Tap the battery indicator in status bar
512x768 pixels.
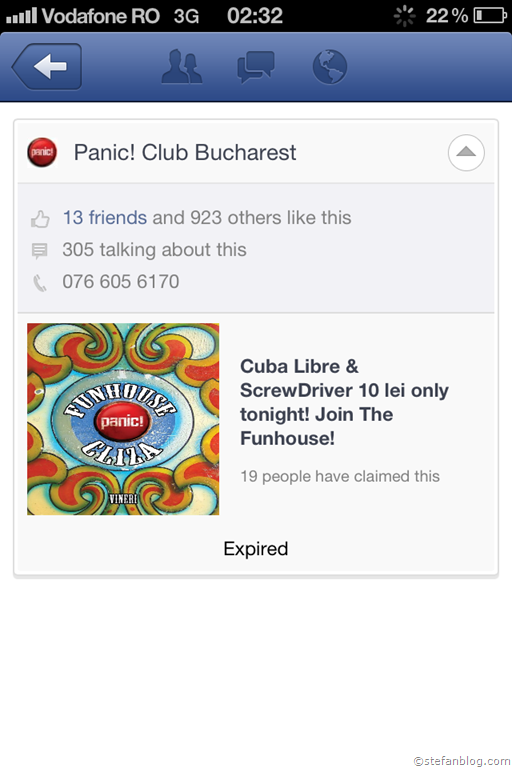[x=490, y=16]
